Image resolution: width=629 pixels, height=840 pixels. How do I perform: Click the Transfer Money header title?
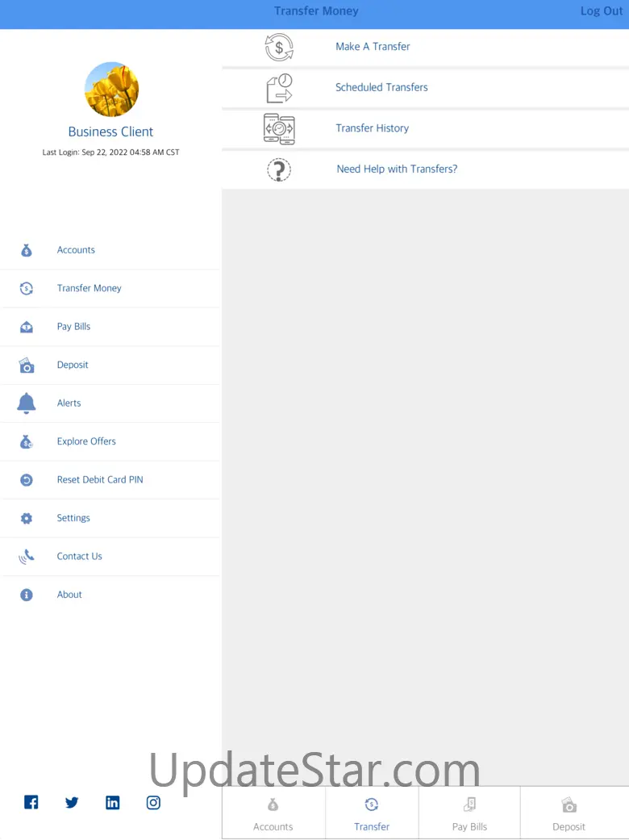coord(316,11)
